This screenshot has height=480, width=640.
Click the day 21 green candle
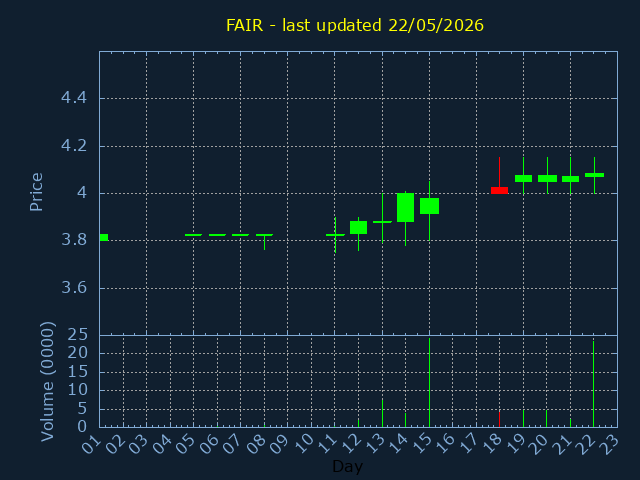pyautogui.click(x=570, y=179)
